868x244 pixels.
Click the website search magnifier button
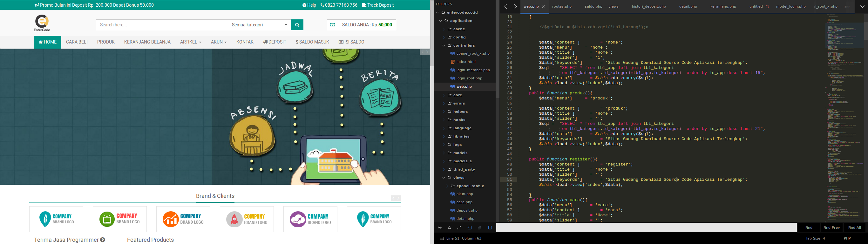[297, 24]
